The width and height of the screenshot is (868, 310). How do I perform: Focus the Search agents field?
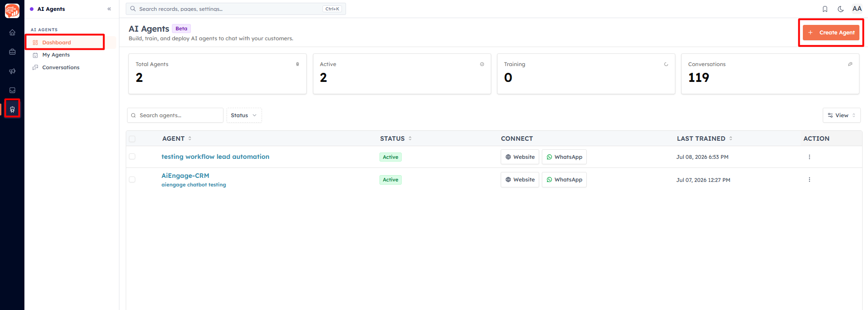point(175,115)
